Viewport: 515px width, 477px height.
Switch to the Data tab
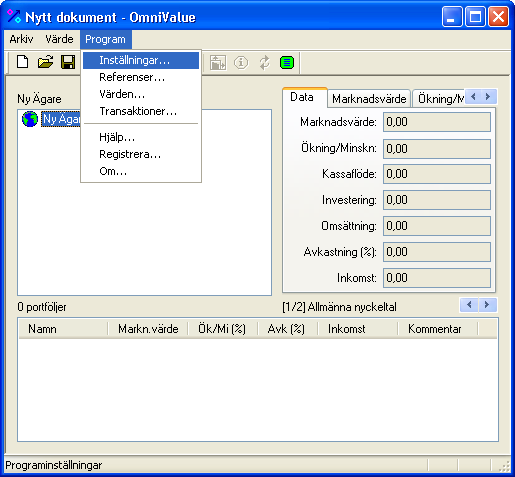pos(304,97)
